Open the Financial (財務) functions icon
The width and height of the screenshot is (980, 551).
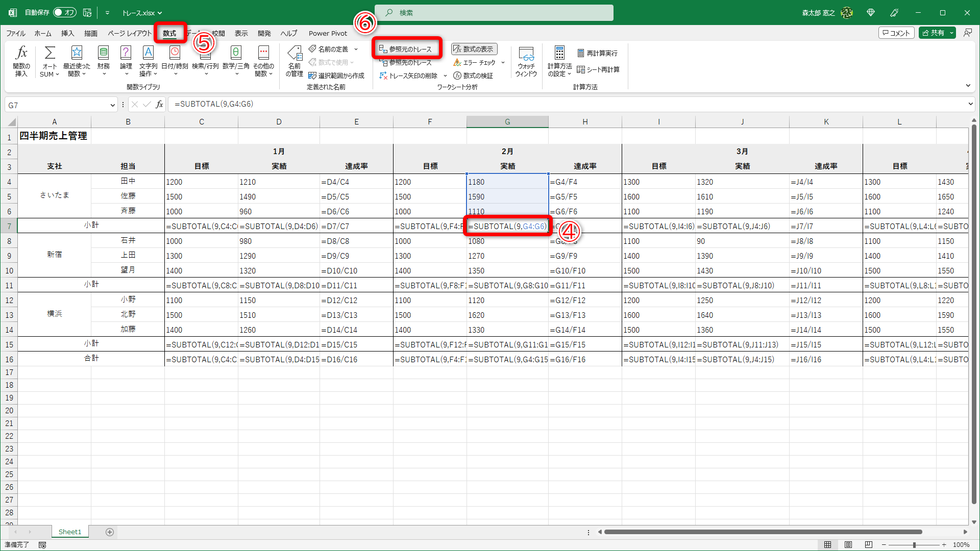tap(104, 53)
